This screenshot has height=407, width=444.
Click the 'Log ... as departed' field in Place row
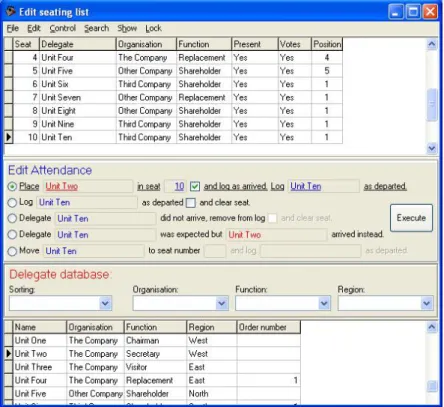(324, 186)
